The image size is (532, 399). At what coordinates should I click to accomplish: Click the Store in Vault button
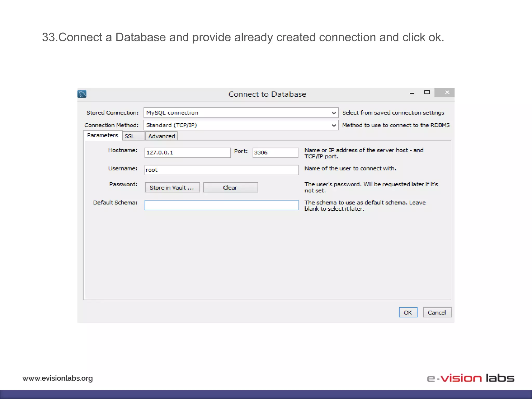[172, 188]
